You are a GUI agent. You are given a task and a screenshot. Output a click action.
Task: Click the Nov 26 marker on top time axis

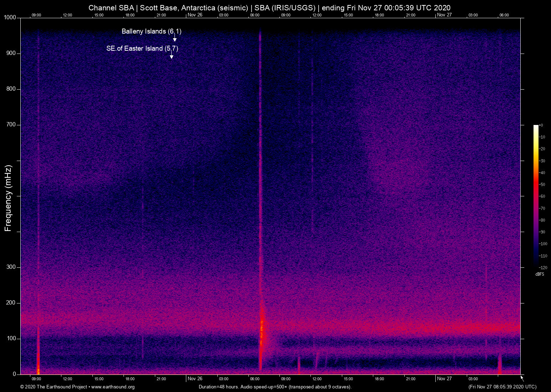(x=195, y=15)
